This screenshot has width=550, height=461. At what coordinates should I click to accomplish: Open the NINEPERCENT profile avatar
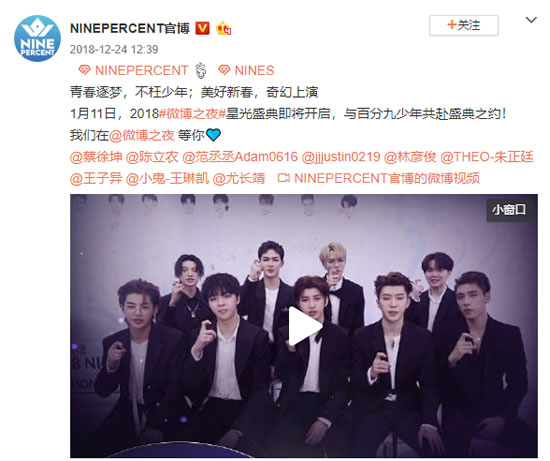[37, 39]
